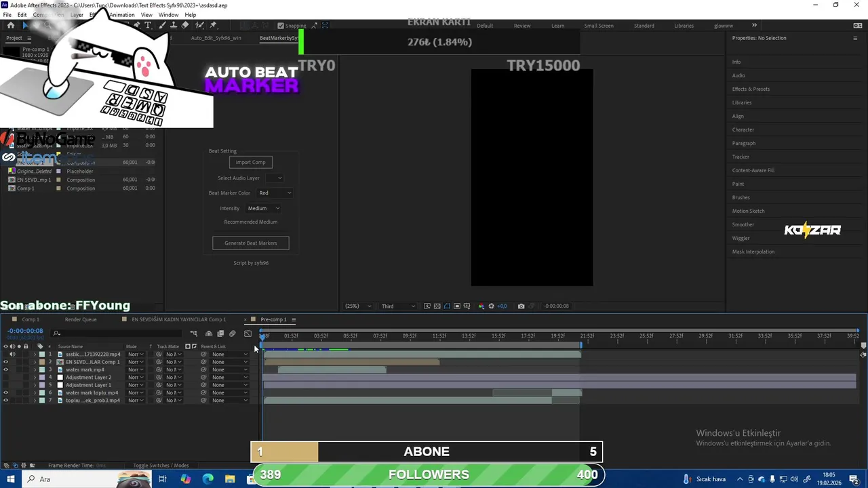Viewport: 868px width, 488px height.
Task: Show the Adjustment Layer 1 video
Action: pyautogui.click(x=5, y=385)
